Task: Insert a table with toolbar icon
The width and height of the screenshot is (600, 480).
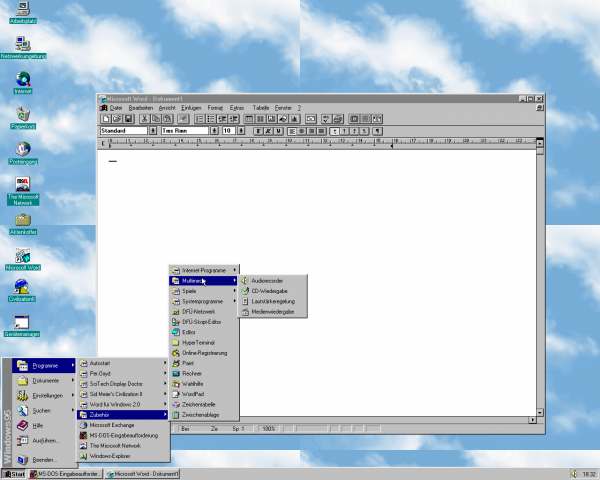Action: tap(249, 119)
